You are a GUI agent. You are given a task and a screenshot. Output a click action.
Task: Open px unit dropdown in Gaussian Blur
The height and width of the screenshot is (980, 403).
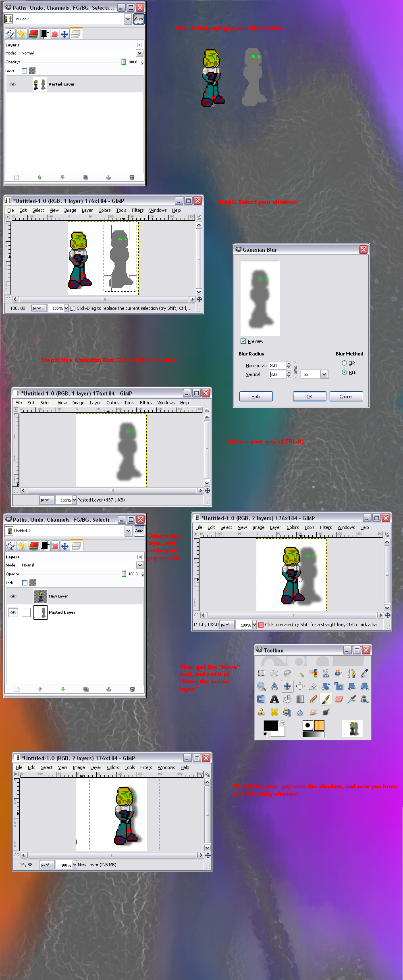click(315, 374)
